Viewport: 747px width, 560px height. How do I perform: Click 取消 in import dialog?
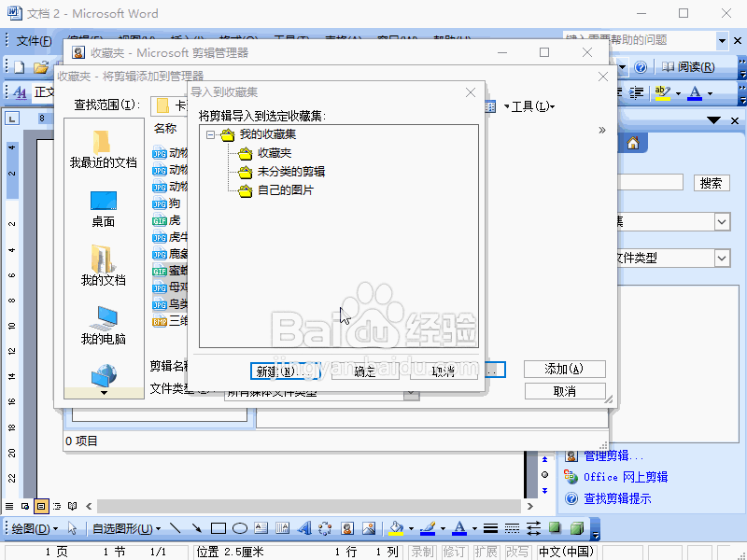click(444, 371)
